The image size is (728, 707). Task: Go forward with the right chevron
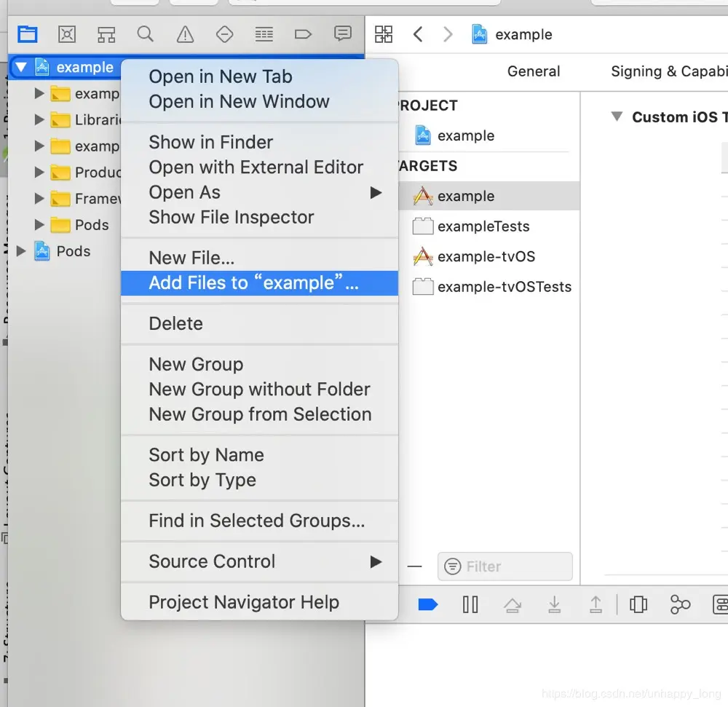[x=448, y=34]
